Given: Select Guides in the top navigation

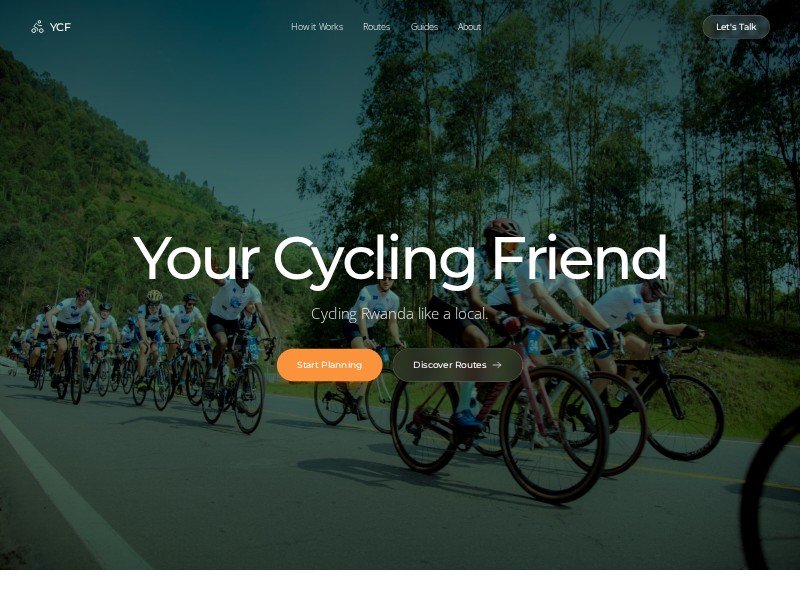Looking at the screenshot, I should tap(424, 27).
